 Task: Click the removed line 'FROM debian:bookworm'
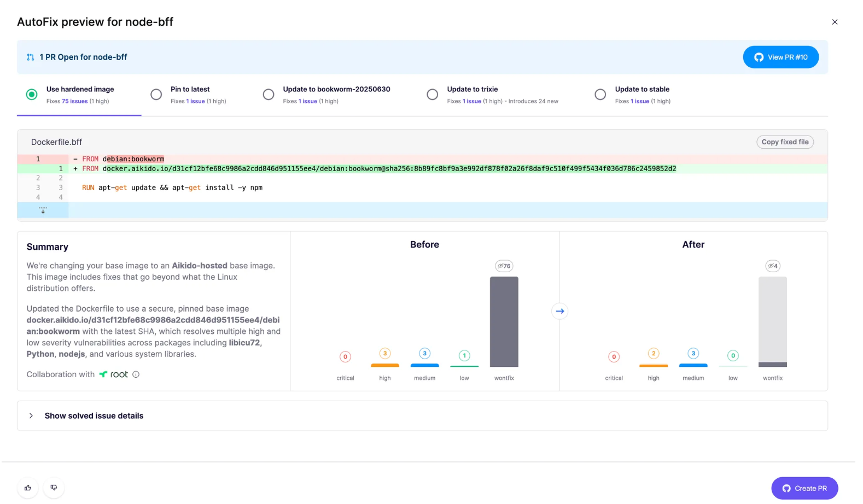422,159
